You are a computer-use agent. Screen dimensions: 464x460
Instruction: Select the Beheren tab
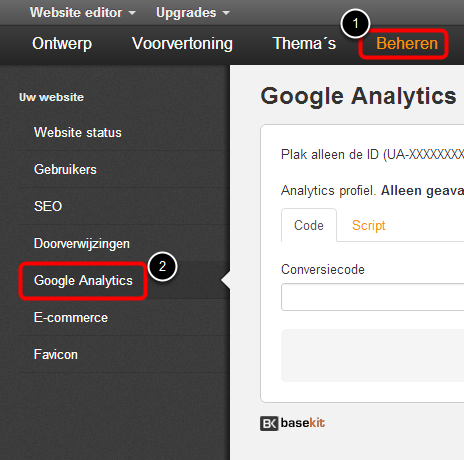click(x=407, y=44)
